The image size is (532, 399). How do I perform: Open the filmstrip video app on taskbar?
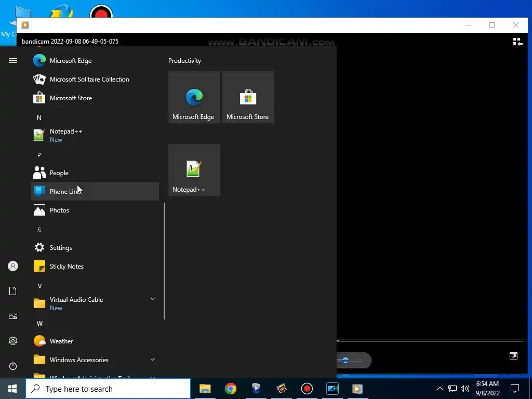(x=281, y=389)
